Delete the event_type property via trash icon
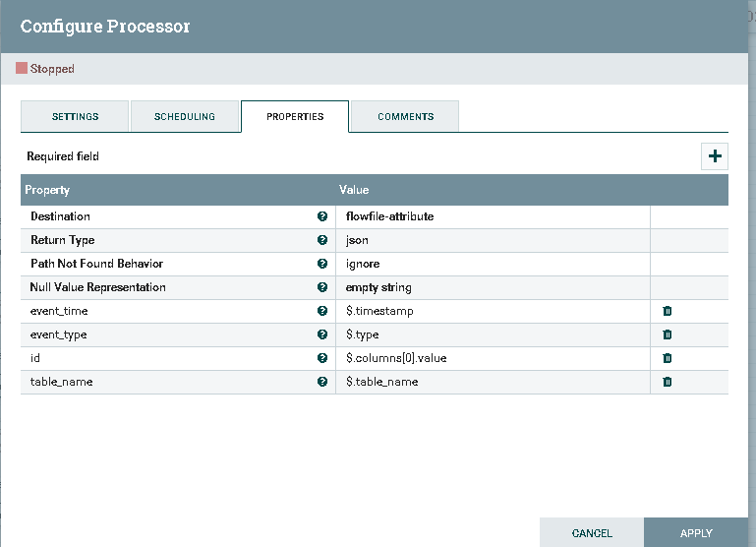The width and height of the screenshot is (756, 547). click(668, 334)
